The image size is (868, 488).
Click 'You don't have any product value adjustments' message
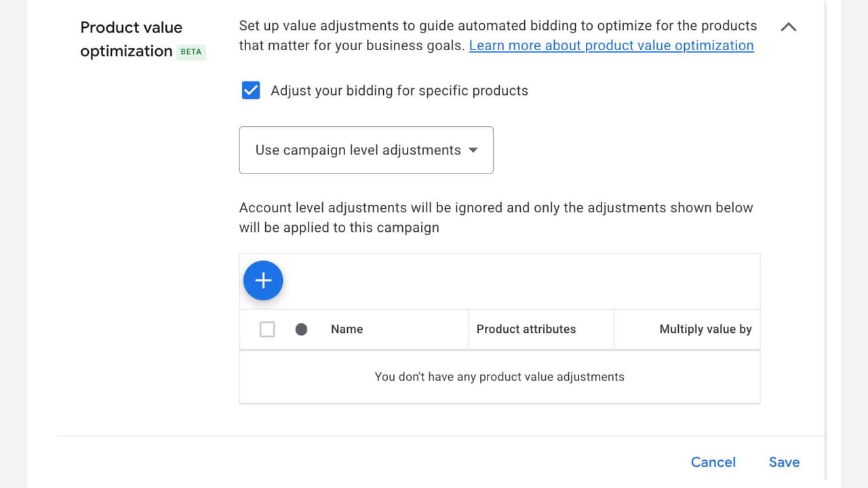click(499, 377)
